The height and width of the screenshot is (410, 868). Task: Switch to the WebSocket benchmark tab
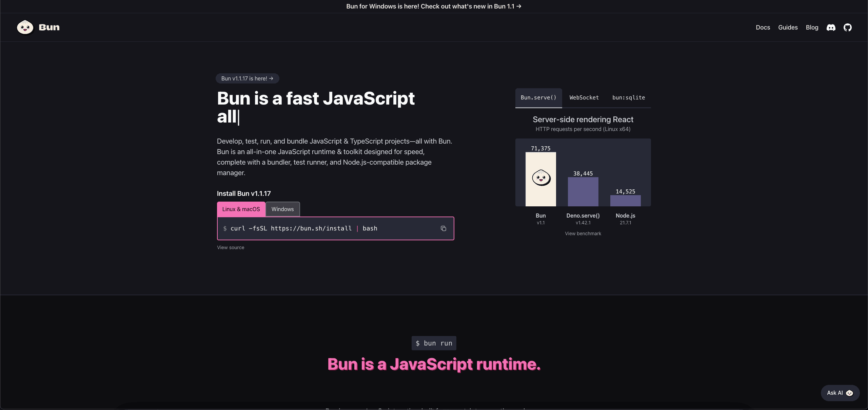coord(584,98)
